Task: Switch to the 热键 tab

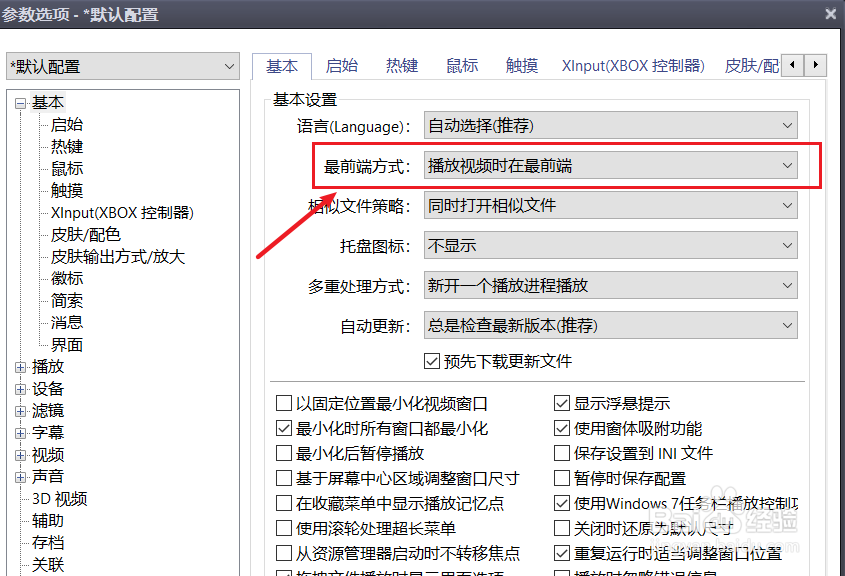Action: [401, 65]
